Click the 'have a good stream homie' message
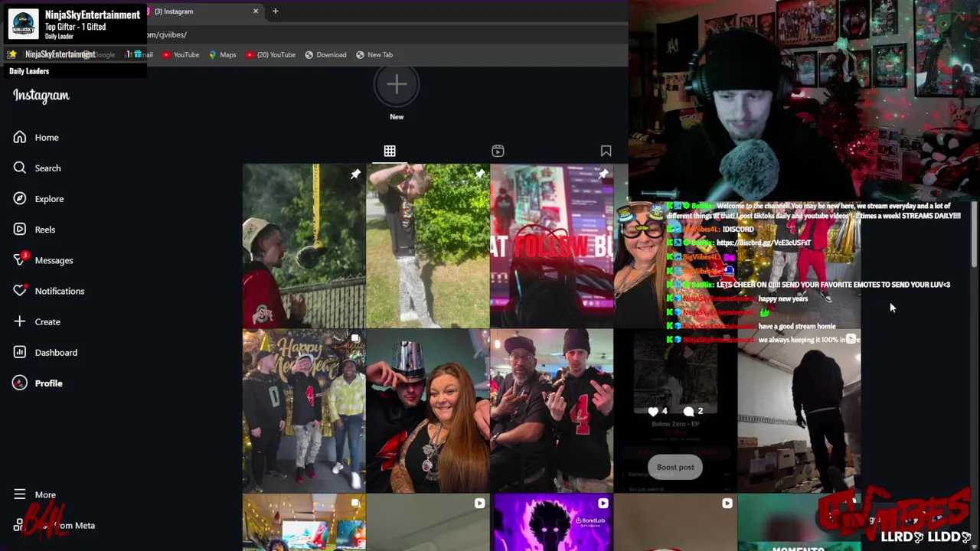 pyautogui.click(x=797, y=326)
